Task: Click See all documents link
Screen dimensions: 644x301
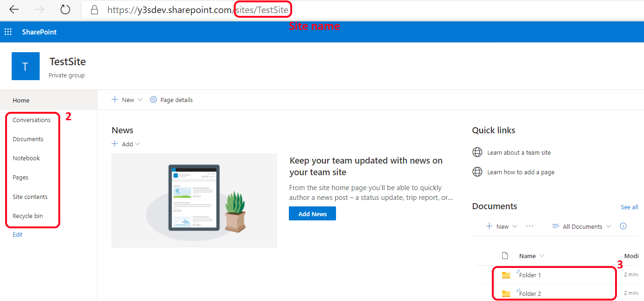Action: coord(629,207)
